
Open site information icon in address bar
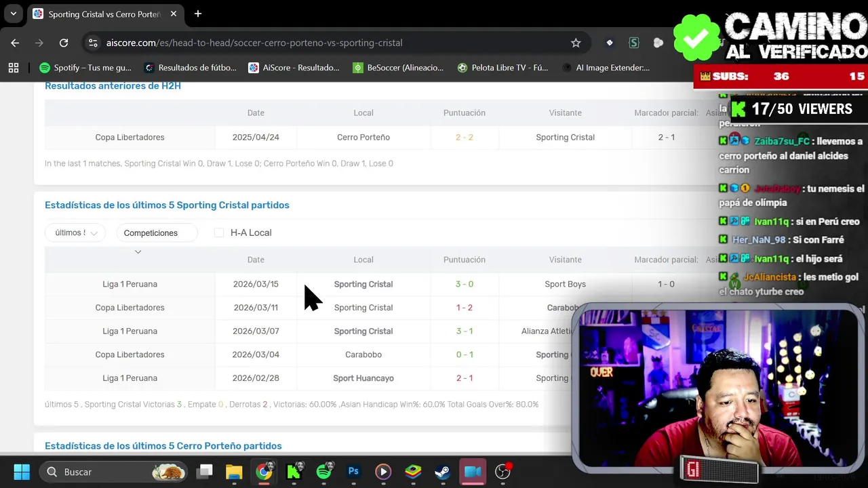pyautogui.click(x=93, y=43)
